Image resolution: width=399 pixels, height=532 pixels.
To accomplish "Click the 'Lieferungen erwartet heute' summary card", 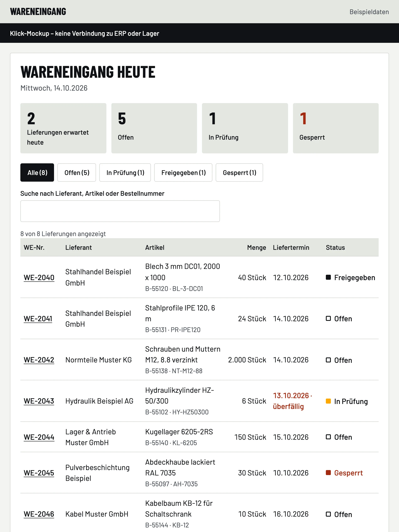I will click(63, 128).
